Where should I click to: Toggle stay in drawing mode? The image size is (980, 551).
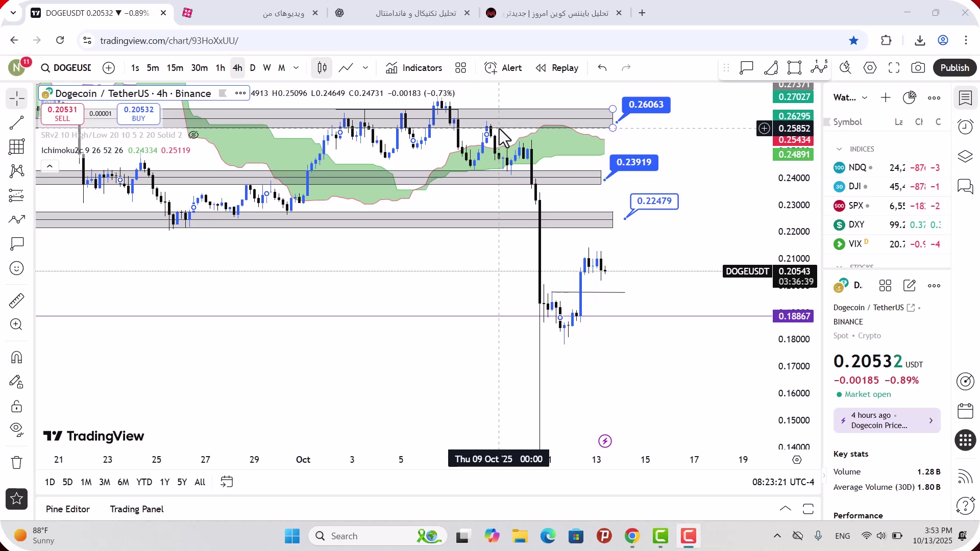[x=16, y=382]
